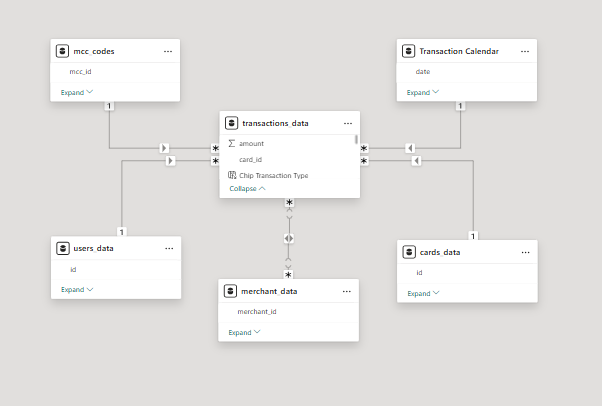The height and width of the screenshot is (406, 602).
Task: Expand the merchant_data table card
Action: click(245, 333)
